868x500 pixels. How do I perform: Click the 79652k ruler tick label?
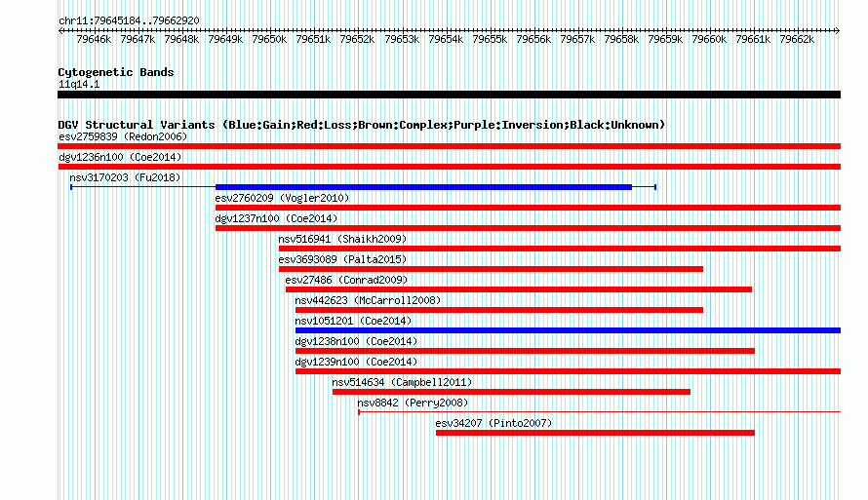point(358,39)
